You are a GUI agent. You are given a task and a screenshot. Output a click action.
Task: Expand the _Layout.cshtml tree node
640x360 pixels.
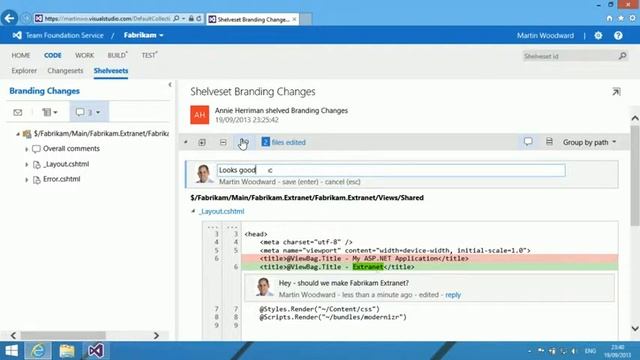point(27,164)
